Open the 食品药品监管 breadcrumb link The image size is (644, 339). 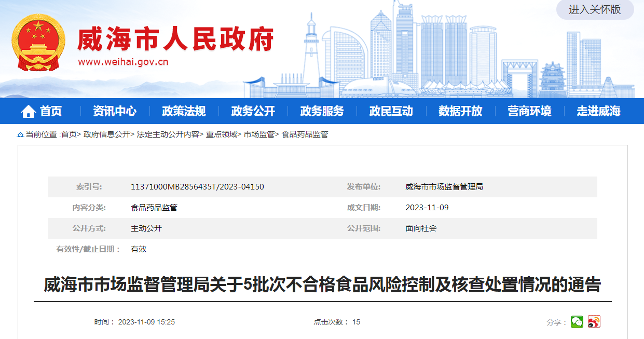coord(305,134)
